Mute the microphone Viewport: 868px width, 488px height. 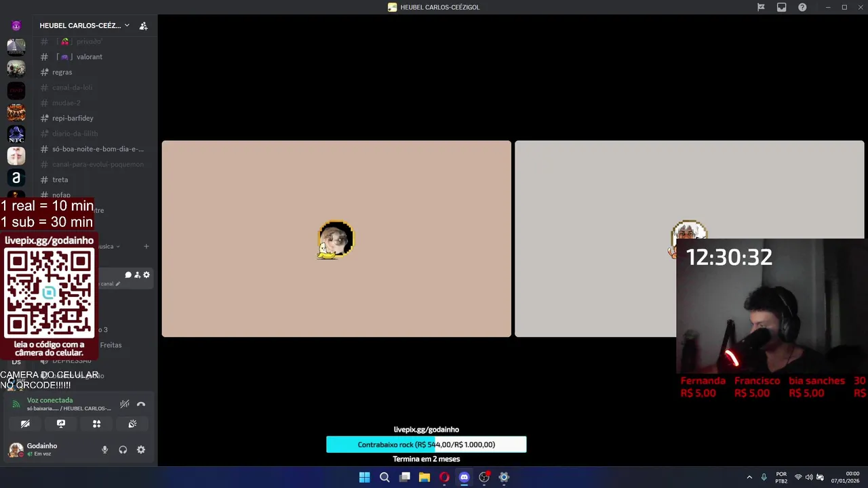pyautogui.click(x=104, y=449)
